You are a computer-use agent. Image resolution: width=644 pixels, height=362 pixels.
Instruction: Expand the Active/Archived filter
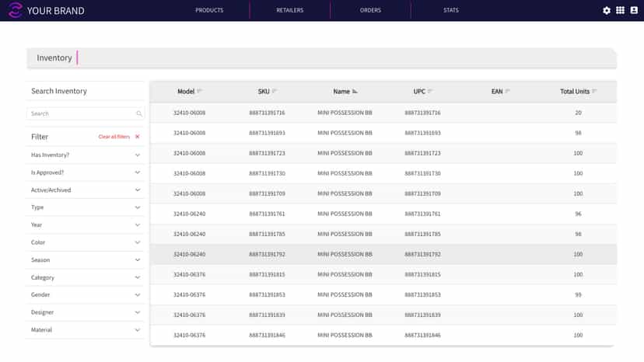(86, 190)
